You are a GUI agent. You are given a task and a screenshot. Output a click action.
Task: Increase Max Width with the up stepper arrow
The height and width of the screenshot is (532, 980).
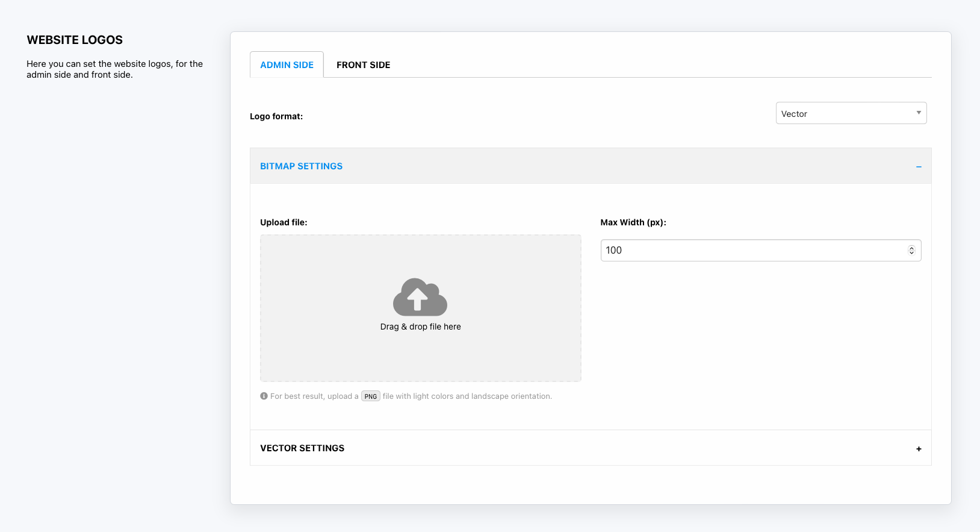pyautogui.click(x=911, y=248)
